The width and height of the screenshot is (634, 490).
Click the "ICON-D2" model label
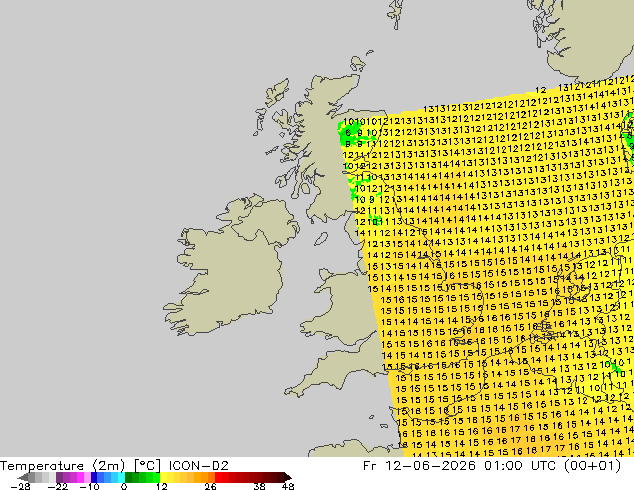point(199,466)
